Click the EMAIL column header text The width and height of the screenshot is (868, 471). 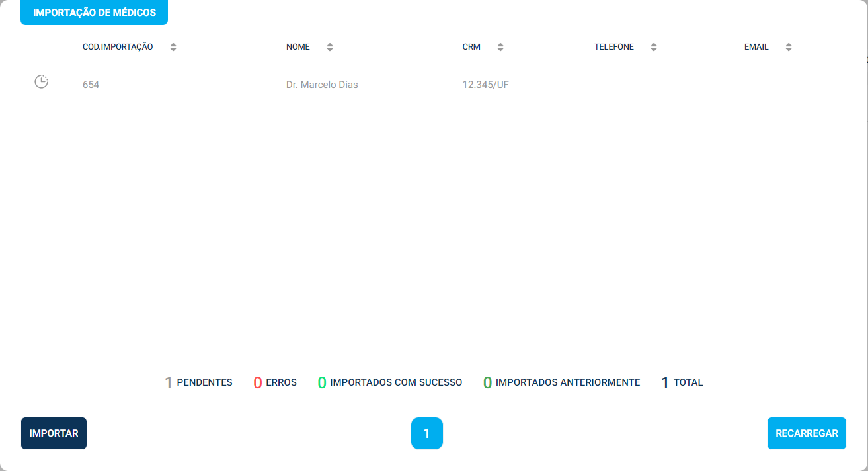coord(756,47)
